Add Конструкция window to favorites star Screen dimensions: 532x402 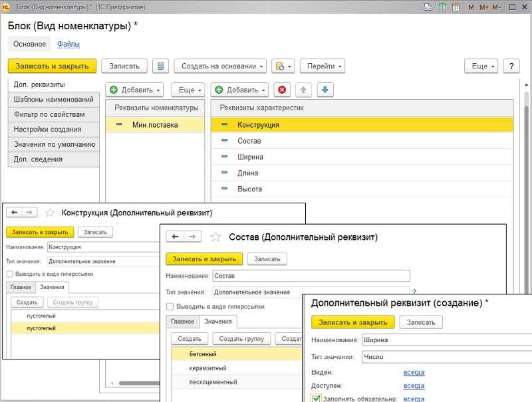(x=50, y=213)
